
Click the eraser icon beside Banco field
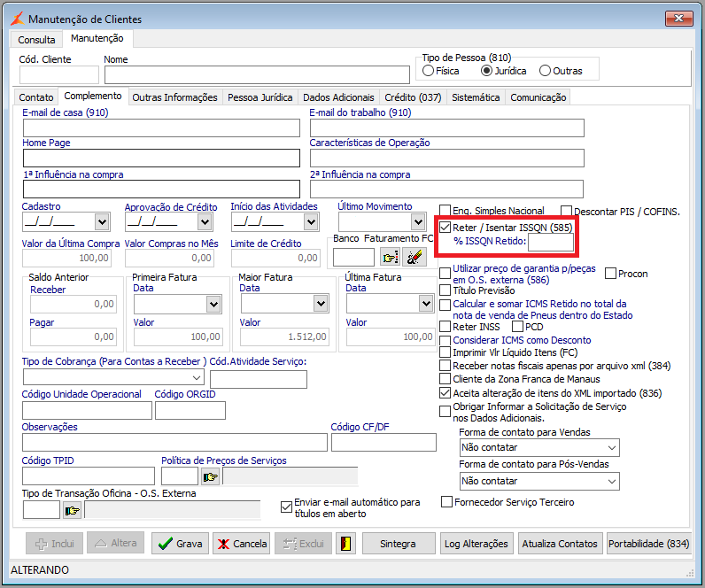click(414, 257)
